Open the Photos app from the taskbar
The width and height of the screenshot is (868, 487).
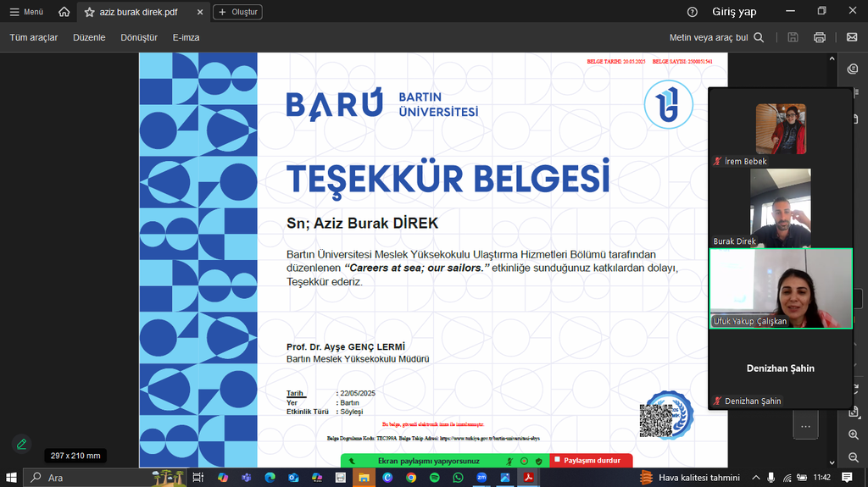505,478
